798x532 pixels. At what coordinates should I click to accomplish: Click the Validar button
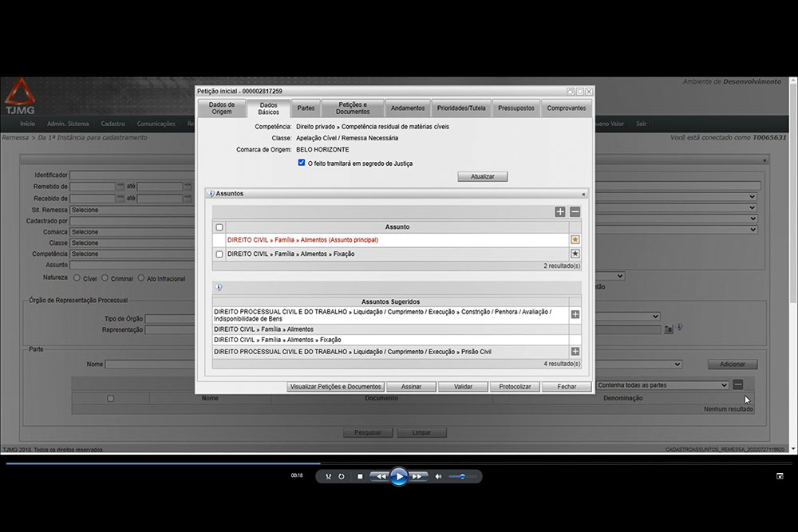coord(463,387)
